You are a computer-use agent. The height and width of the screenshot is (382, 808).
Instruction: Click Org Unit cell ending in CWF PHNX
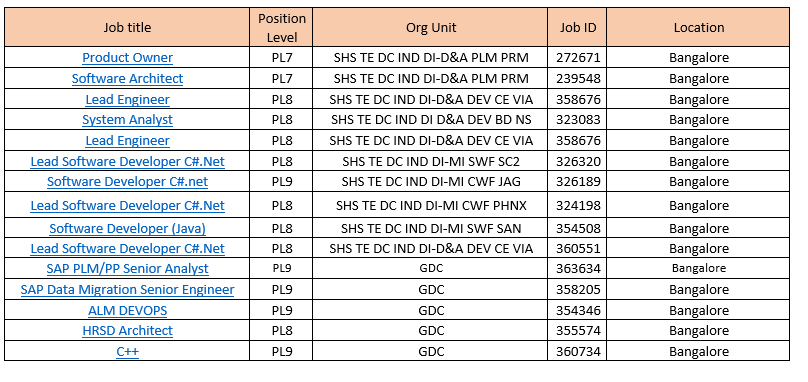(x=431, y=205)
